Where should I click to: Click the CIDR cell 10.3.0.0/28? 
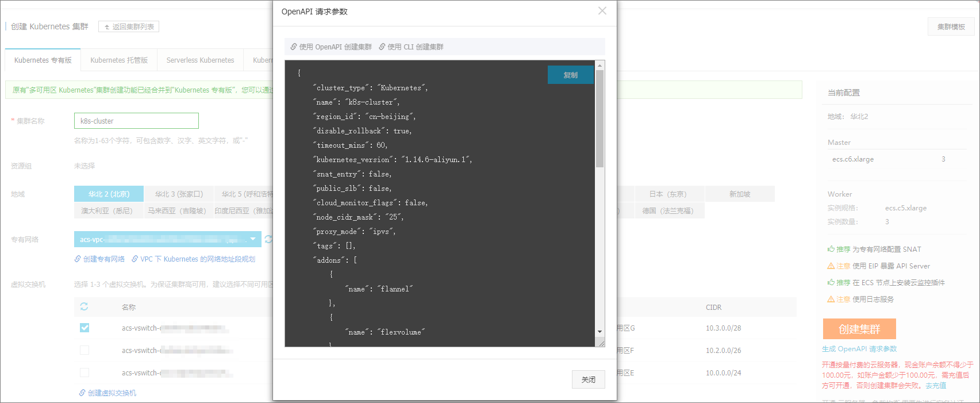click(724, 328)
